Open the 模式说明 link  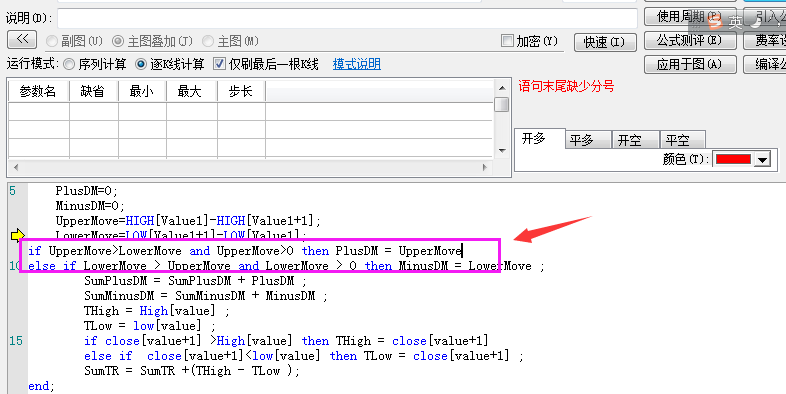(356, 64)
